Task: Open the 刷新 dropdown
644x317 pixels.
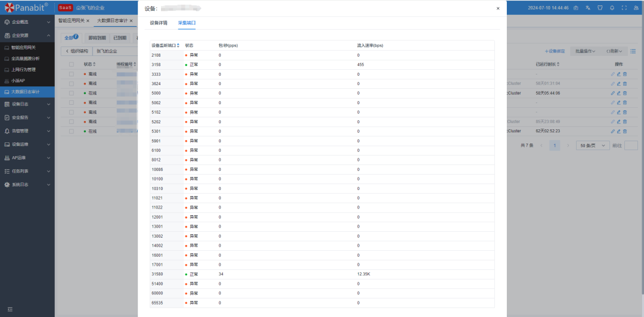Action: tap(614, 51)
